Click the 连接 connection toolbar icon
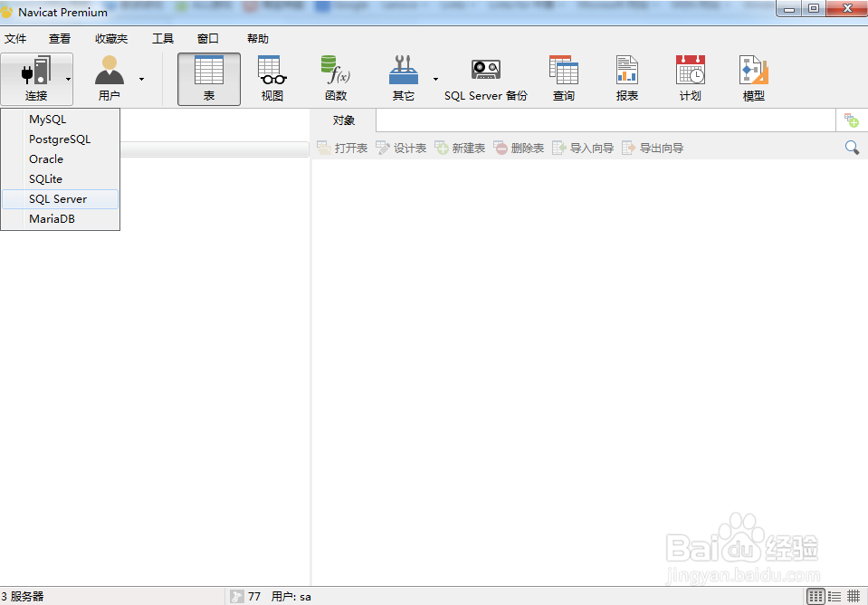868x605 pixels. pyautogui.click(x=36, y=71)
